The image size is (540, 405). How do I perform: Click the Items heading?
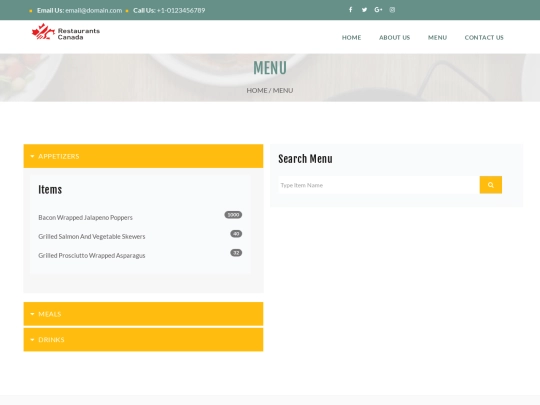[x=50, y=189]
